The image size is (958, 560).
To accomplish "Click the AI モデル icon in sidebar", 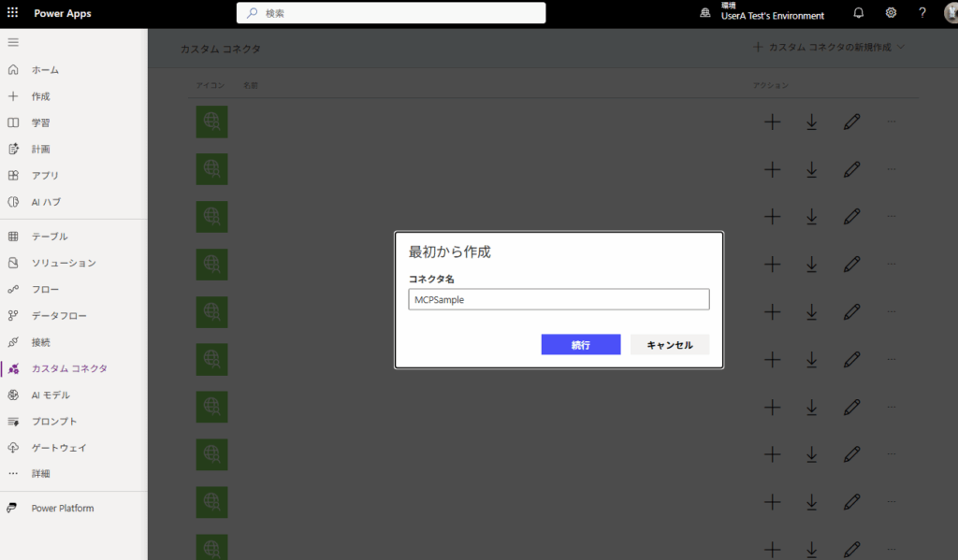I will coord(13,395).
